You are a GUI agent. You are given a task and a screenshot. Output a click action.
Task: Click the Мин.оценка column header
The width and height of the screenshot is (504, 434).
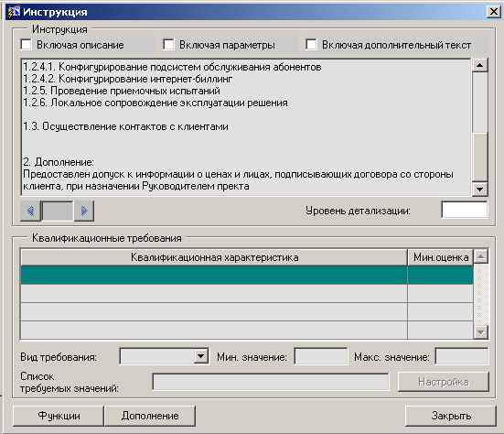point(440,257)
